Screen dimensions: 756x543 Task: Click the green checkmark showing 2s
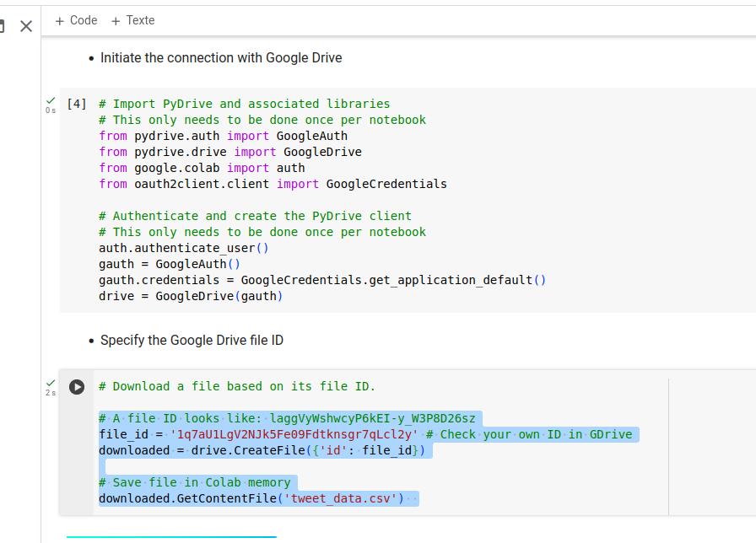[x=51, y=383]
